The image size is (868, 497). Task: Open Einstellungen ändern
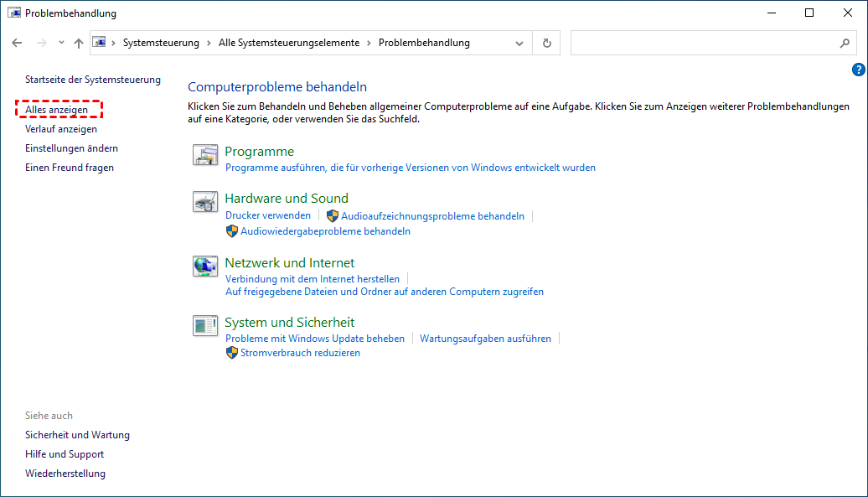[71, 148]
